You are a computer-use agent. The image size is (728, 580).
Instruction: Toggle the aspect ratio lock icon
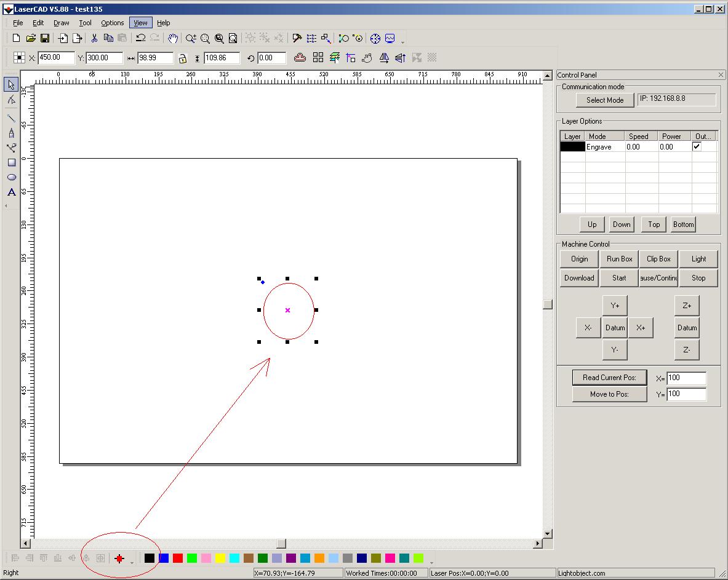[182, 58]
